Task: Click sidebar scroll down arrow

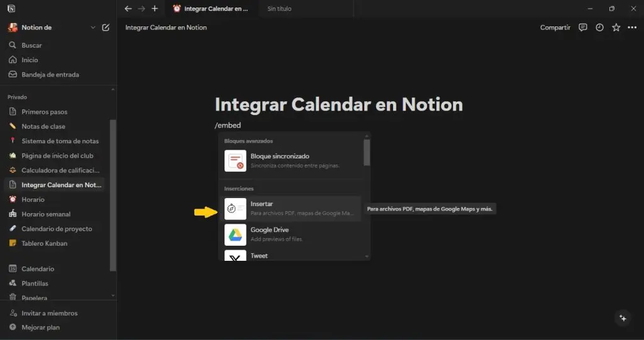Action: (113, 295)
